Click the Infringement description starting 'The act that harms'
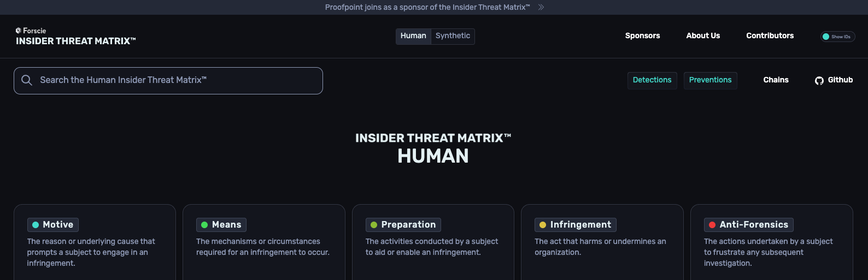This screenshot has height=280, width=868. pos(600,247)
